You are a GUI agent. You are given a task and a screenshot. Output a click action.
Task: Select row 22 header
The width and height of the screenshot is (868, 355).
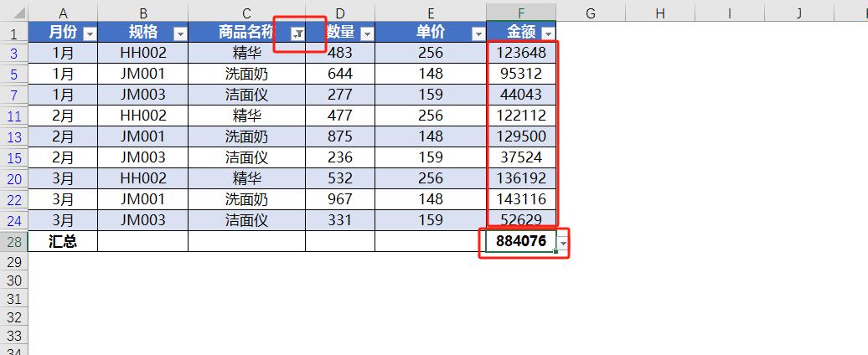coord(14,199)
